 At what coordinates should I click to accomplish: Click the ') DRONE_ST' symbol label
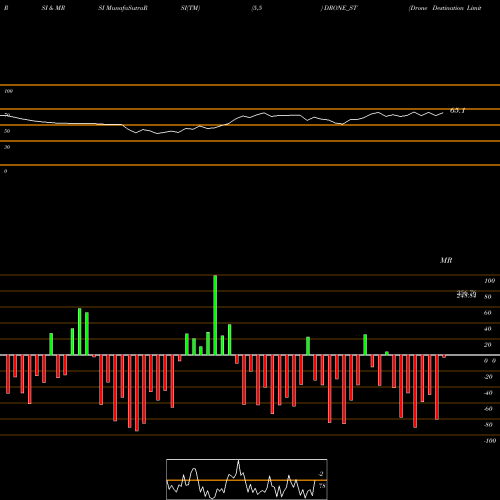click(x=339, y=8)
